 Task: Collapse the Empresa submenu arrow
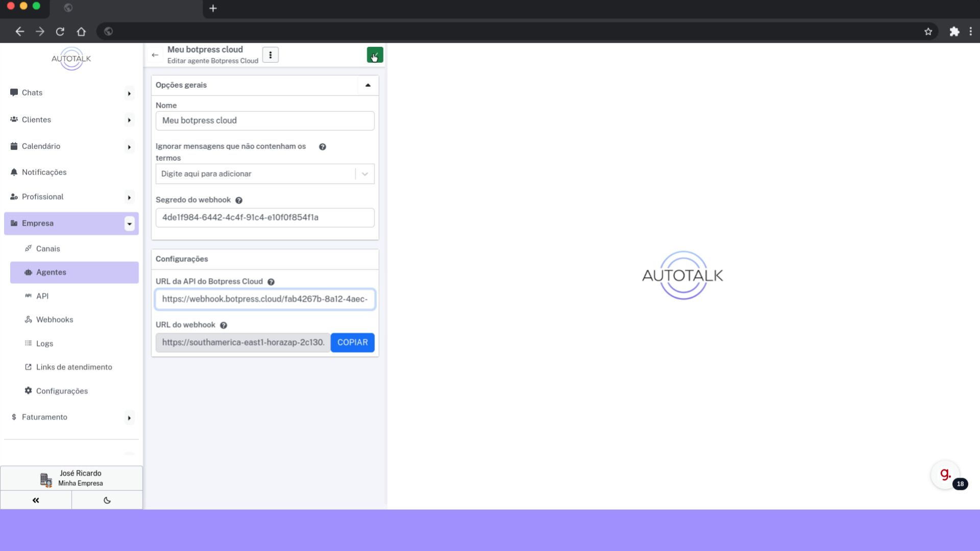[x=130, y=224]
